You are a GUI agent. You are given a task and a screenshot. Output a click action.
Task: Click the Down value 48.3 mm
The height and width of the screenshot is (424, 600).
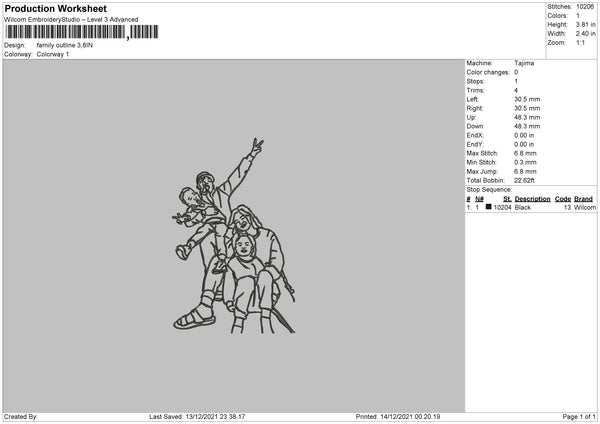point(527,126)
